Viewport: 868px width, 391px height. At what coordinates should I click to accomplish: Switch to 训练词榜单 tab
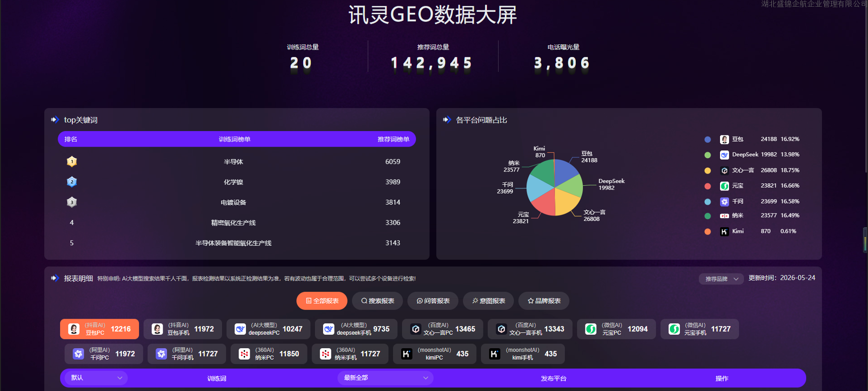(235, 139)
